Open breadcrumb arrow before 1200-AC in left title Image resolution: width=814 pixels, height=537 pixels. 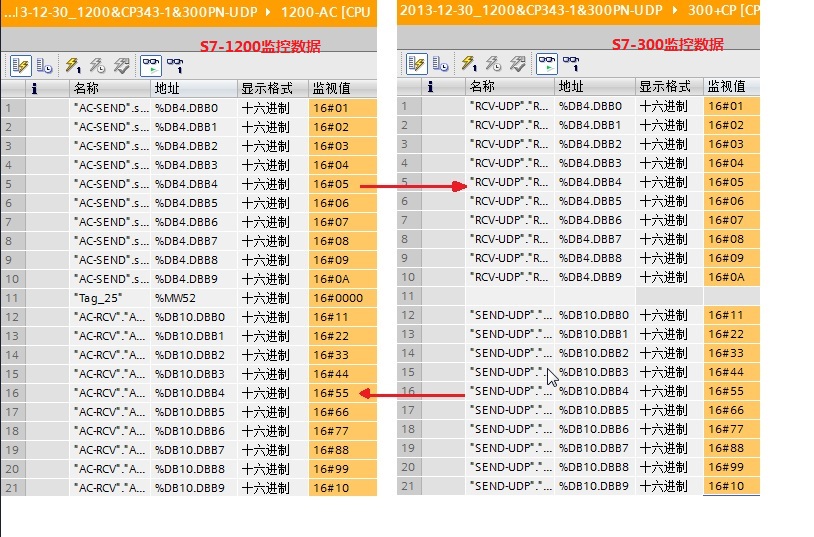coord(268,11)
